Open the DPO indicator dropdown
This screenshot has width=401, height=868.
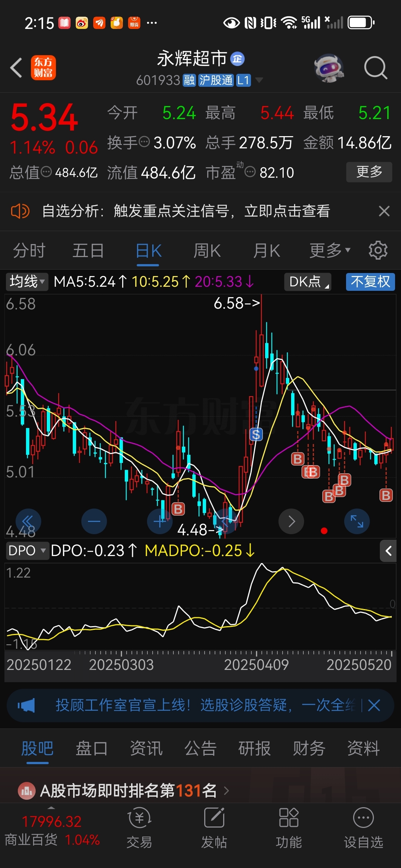(27, 551)
